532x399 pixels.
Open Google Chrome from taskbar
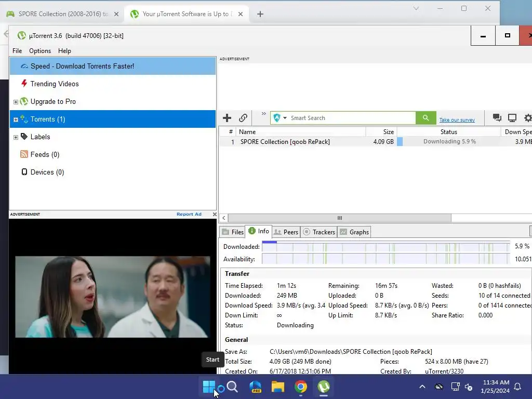pos(301,387)
